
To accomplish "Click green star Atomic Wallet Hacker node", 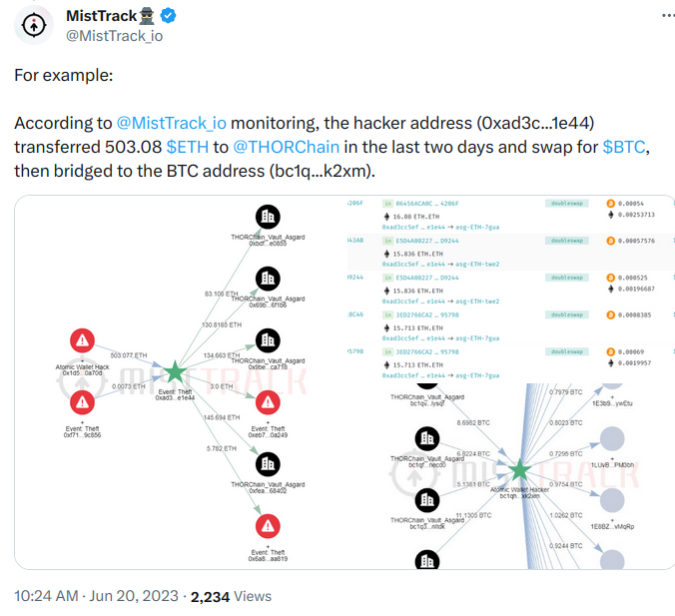I will (519, 470).
